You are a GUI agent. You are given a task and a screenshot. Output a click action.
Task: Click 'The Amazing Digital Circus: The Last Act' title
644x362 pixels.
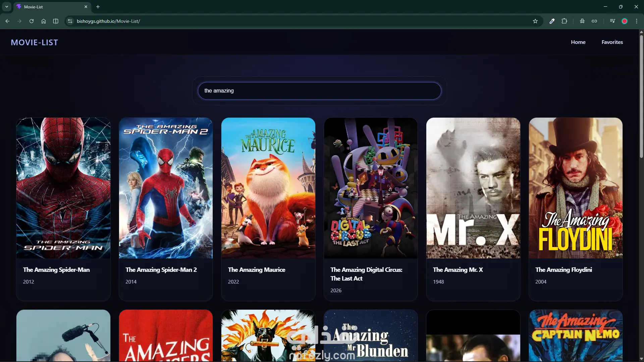point(366,274)
